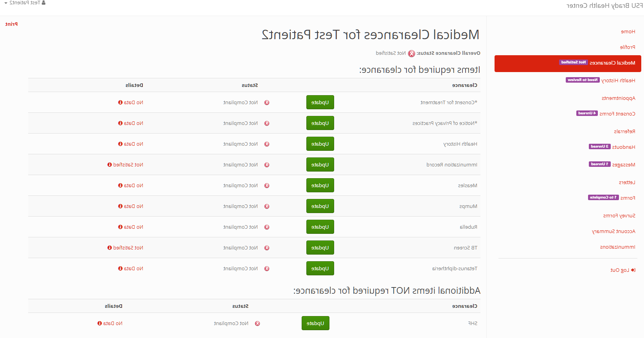
Task: Open the Test Patient2 account dropdown caret
Action: point(6,3)
